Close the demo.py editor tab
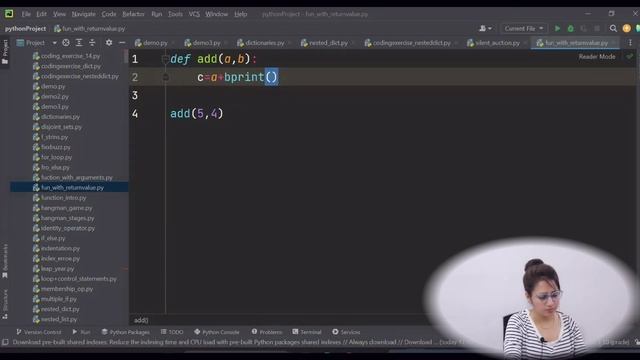 [173, 43]
